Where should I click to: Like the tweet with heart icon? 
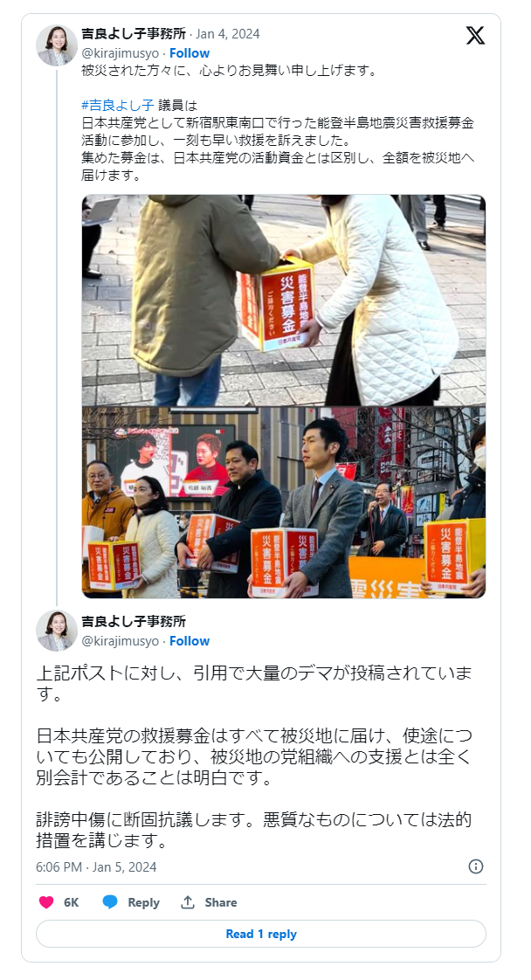(x=46, y=902)
